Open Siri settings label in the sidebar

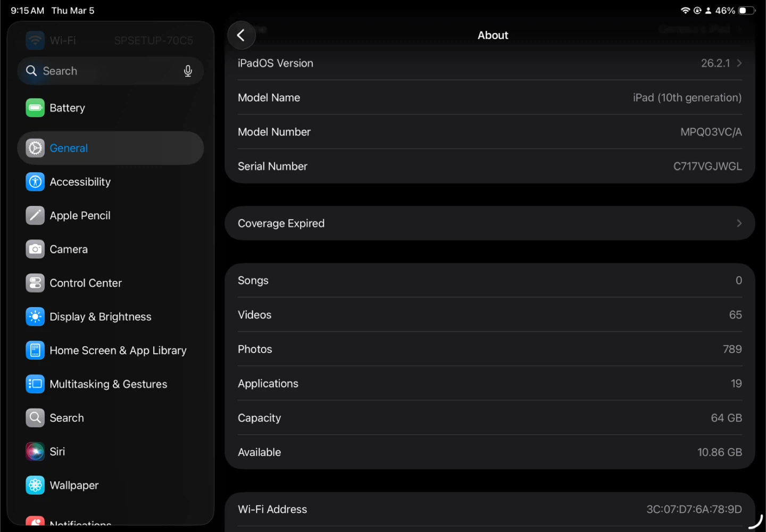(x=57, y=451)
